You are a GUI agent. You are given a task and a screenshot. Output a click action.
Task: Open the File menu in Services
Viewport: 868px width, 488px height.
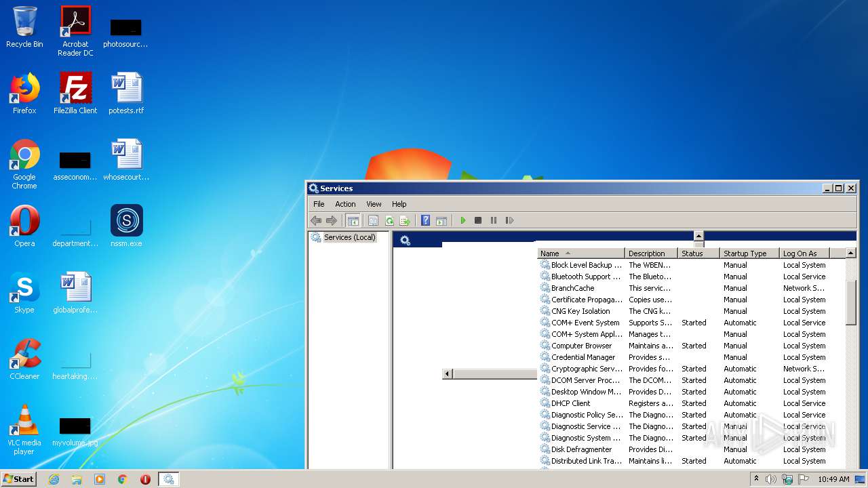pyautogui.click(x=319, y=204)
